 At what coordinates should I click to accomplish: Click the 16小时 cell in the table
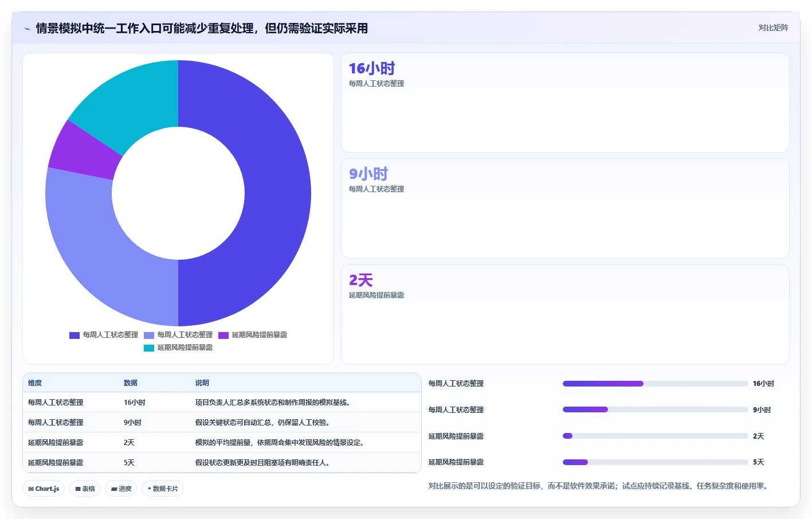[135, 403]
